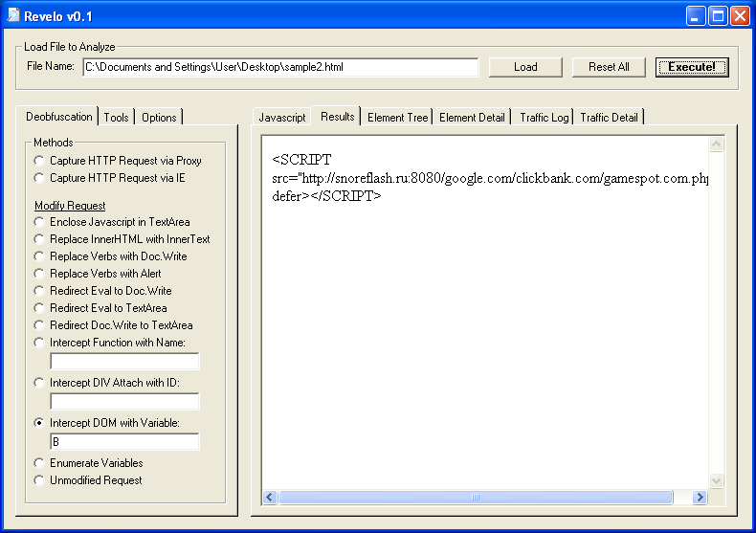Select Capture HTTP Request via Proxy

(x=39, y=161)
